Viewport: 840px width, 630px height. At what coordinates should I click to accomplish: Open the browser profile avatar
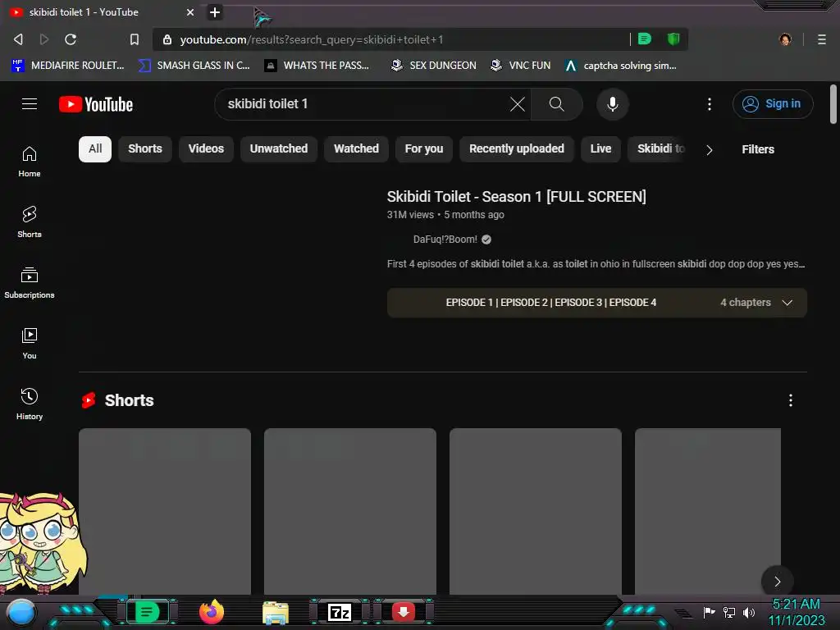785,39
